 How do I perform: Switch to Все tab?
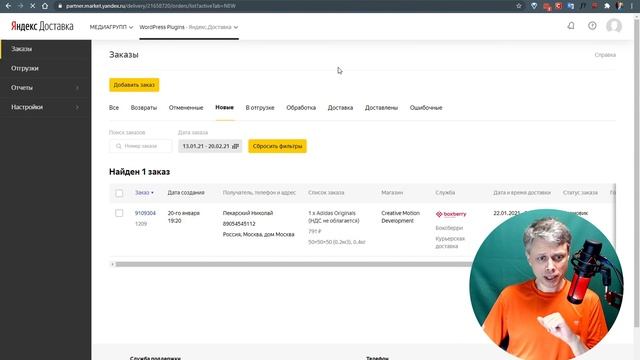(114, 108)
